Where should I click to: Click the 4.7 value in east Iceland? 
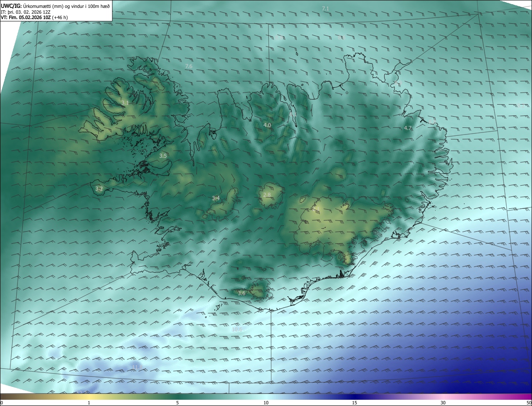pos(408,128)
